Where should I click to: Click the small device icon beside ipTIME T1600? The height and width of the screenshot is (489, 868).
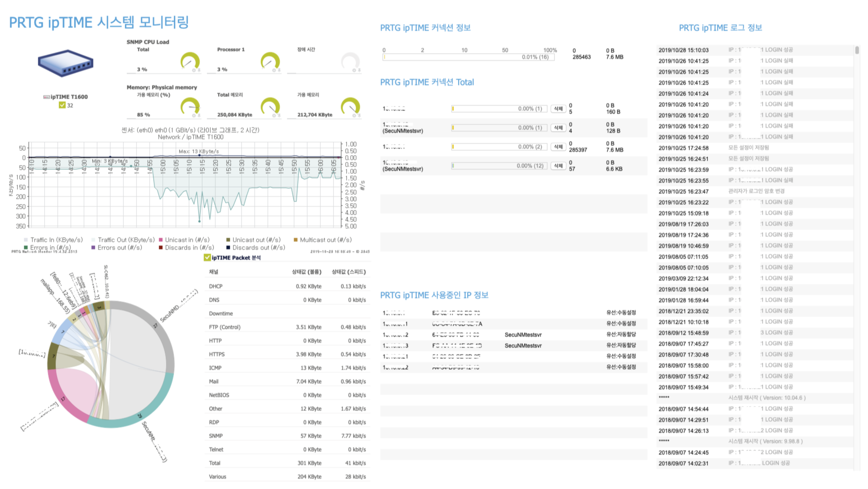coord(46,97)
